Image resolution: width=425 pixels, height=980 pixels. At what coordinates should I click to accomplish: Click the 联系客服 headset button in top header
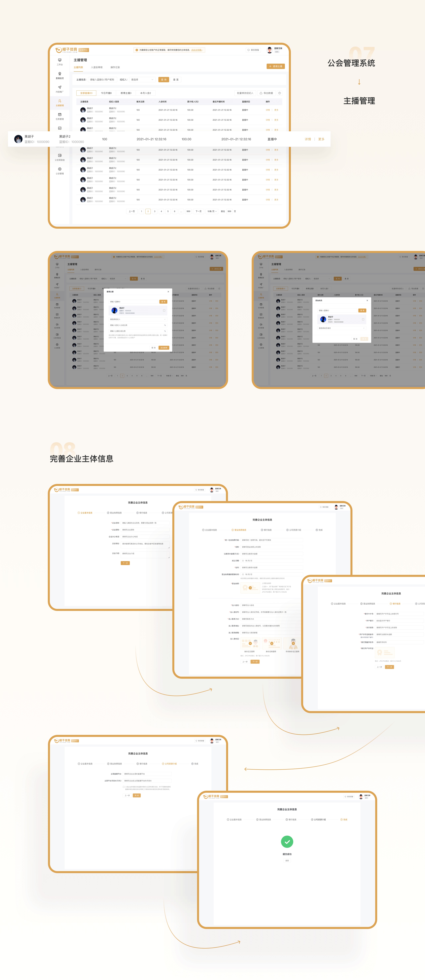pos(253,50)
